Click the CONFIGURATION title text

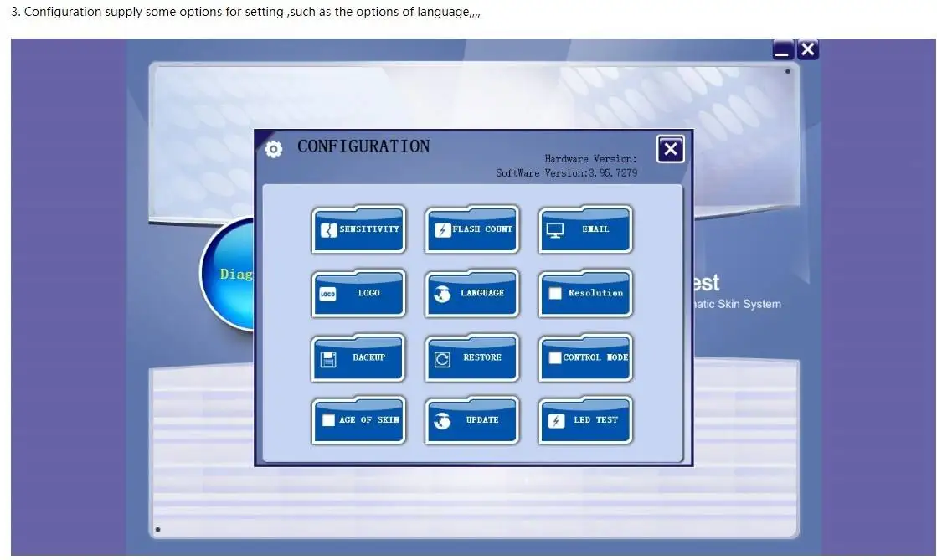(x=363, y=146)
